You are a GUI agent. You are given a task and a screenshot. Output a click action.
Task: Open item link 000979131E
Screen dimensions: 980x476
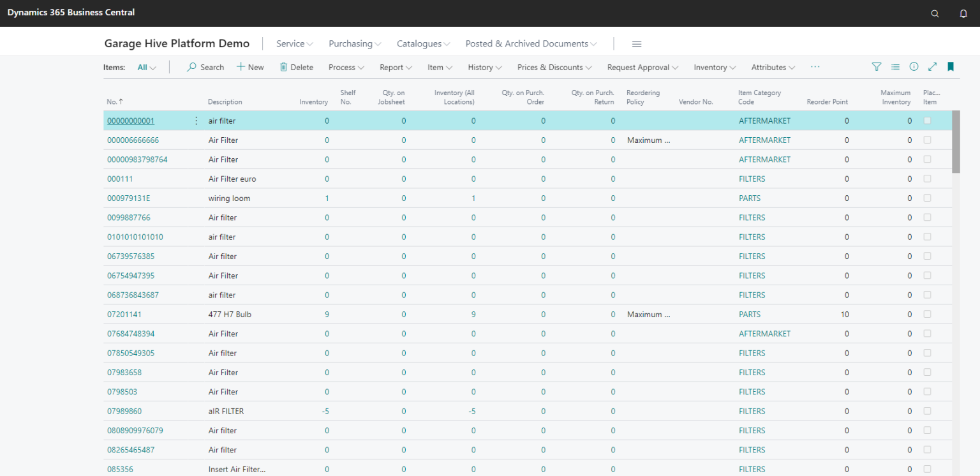(129, 198)
